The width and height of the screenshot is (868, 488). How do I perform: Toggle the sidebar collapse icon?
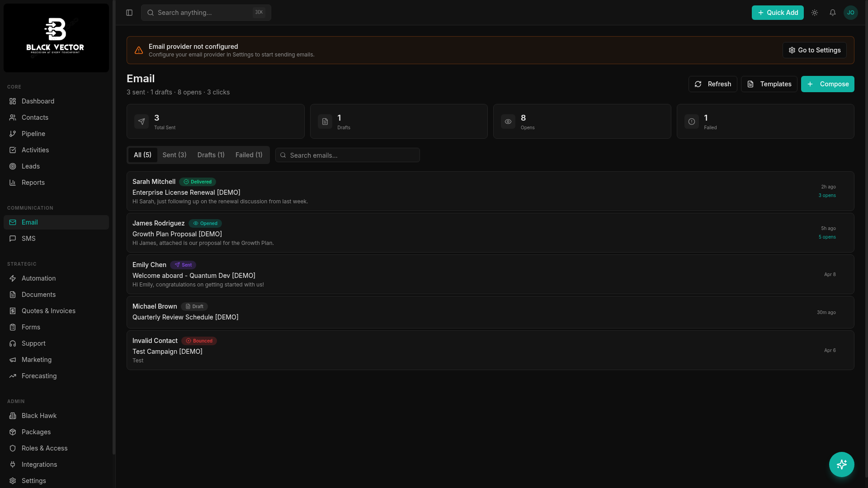tap(129, 13)
